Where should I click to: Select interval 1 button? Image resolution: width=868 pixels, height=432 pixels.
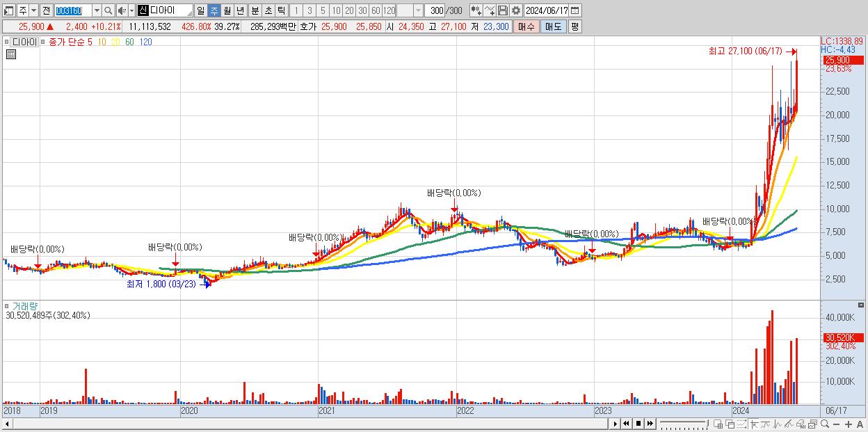tap(296, 10)
